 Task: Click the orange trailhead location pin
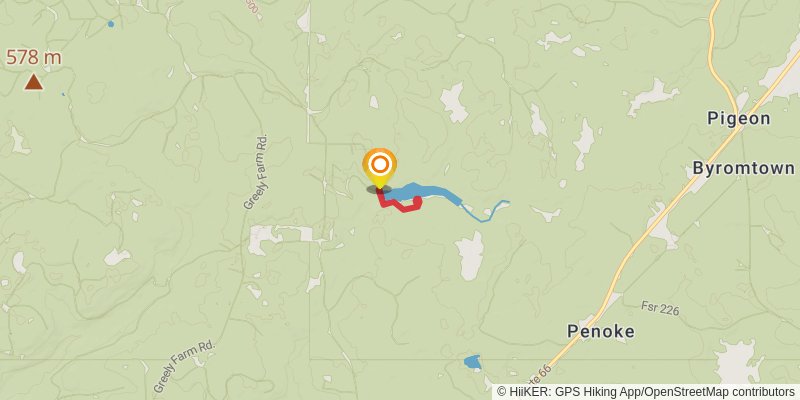380,168
